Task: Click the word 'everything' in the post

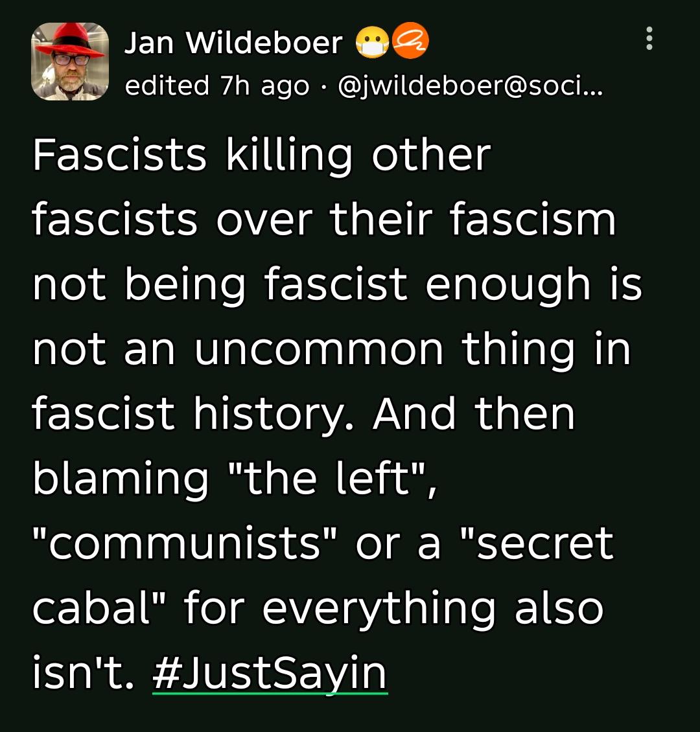Action: [379, 609]
